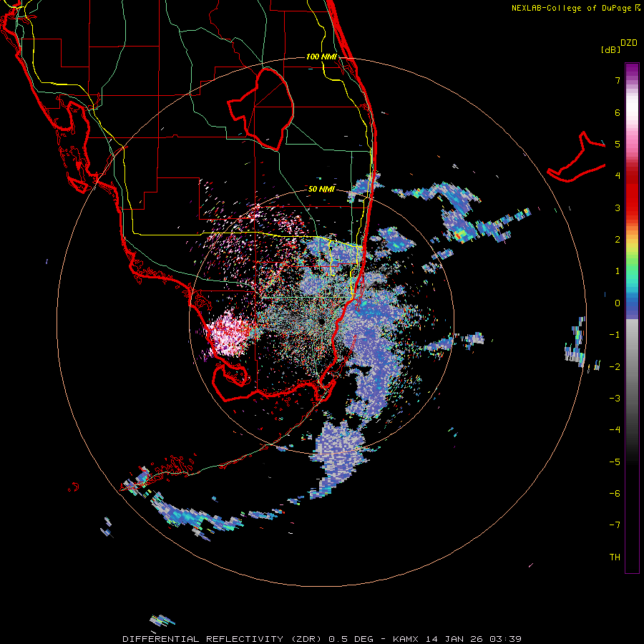Select the -6 value on color scale
The height and width of the screenshot is (644, 644).
click(615, 493)
